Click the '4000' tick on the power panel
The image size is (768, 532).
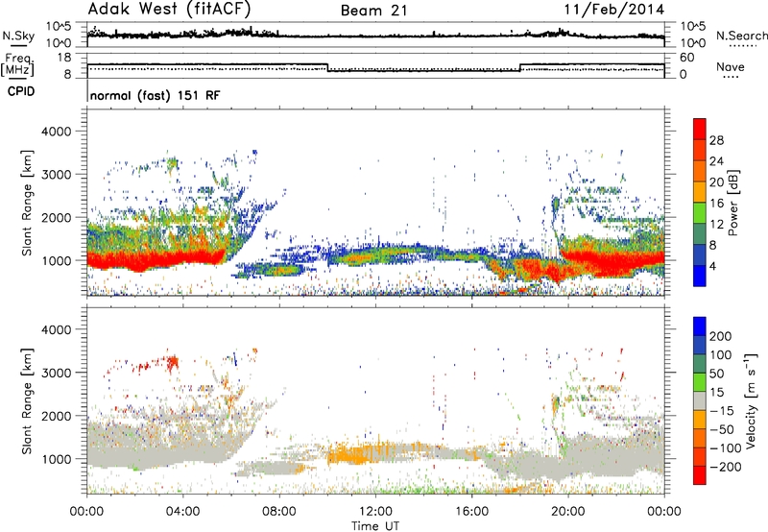[57, 132]
